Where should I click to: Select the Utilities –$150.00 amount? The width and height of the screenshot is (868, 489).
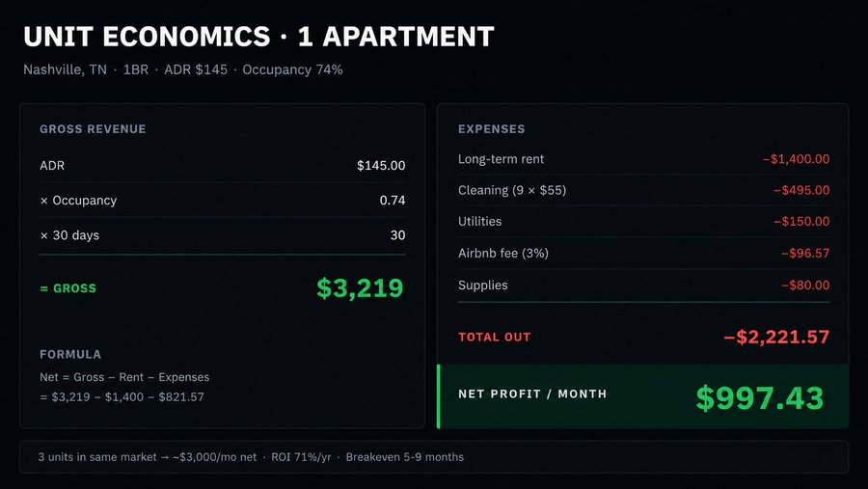801,222
